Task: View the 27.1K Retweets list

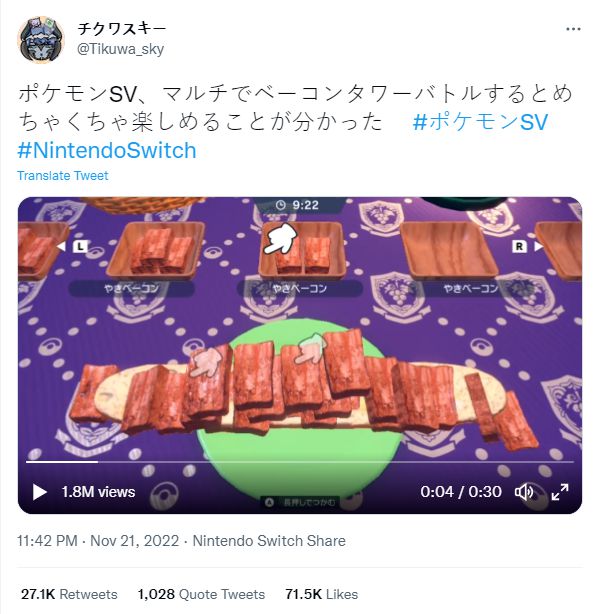Action: pyautogui.click(x=69, y=594)
